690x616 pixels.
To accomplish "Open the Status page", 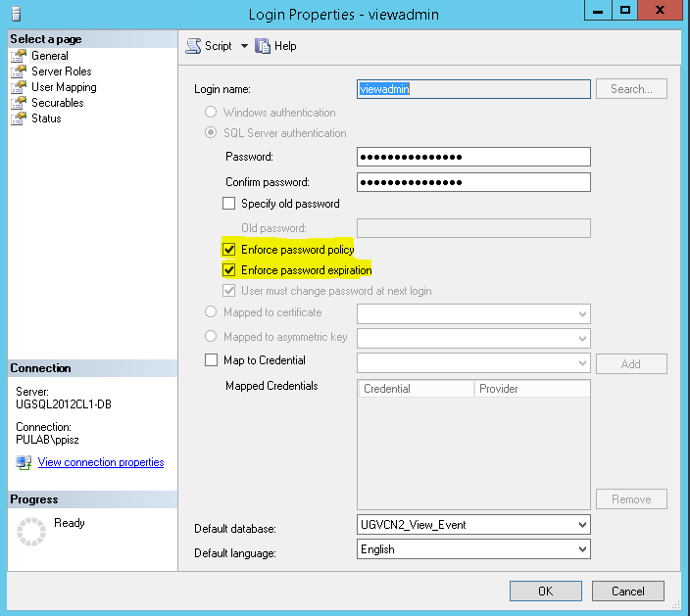I will pos(46,118).
